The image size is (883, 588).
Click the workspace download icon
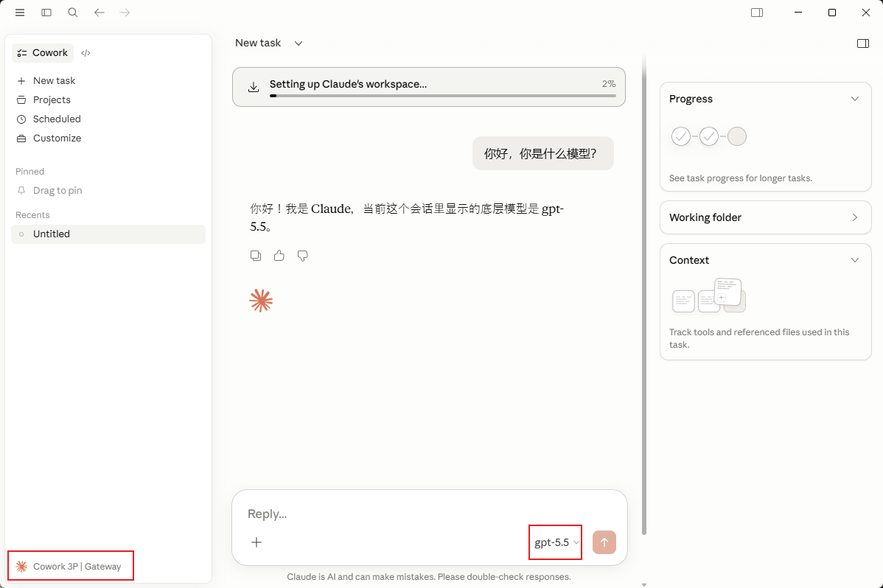[x=254, y=87]
